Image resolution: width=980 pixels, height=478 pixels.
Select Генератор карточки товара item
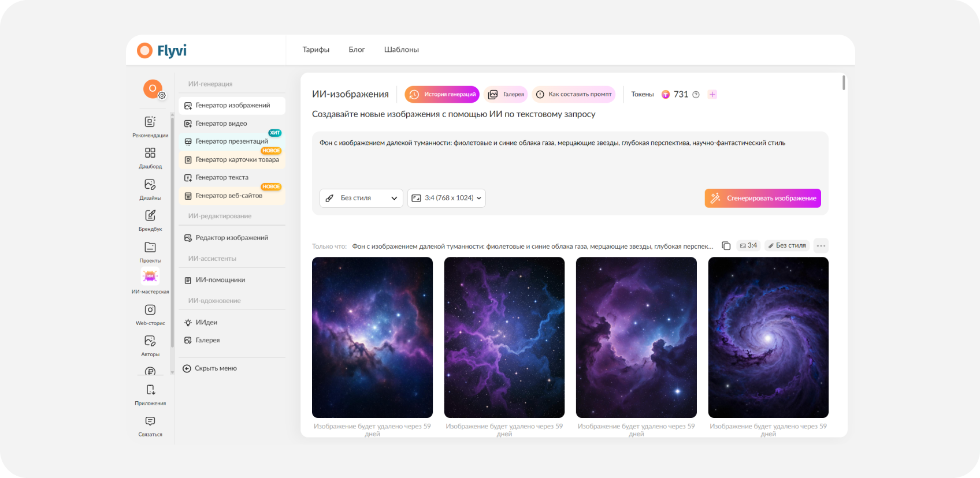pos(232,159)
